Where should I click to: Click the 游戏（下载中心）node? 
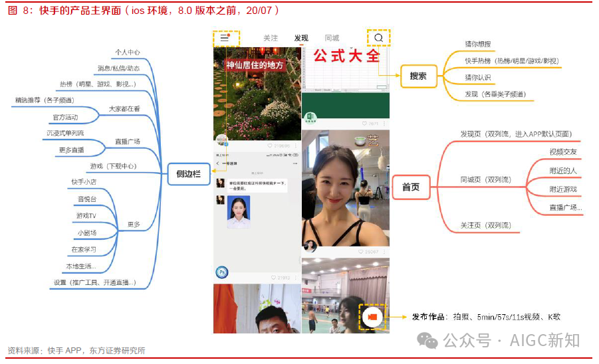pyautogui.click(x=114, y=166)
